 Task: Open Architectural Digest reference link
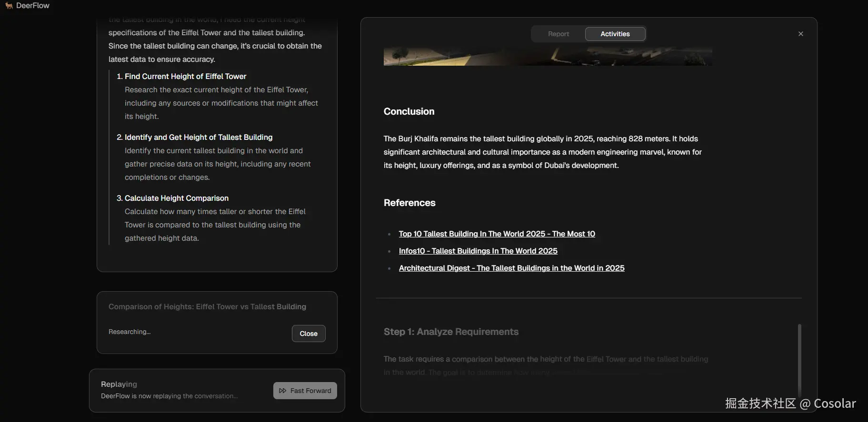coord(512,268)
